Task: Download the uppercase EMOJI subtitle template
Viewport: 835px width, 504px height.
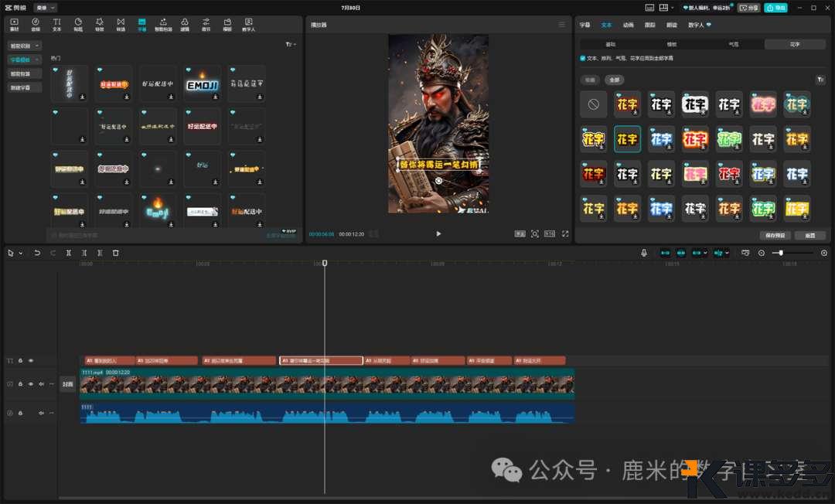Action: [216, 97]
